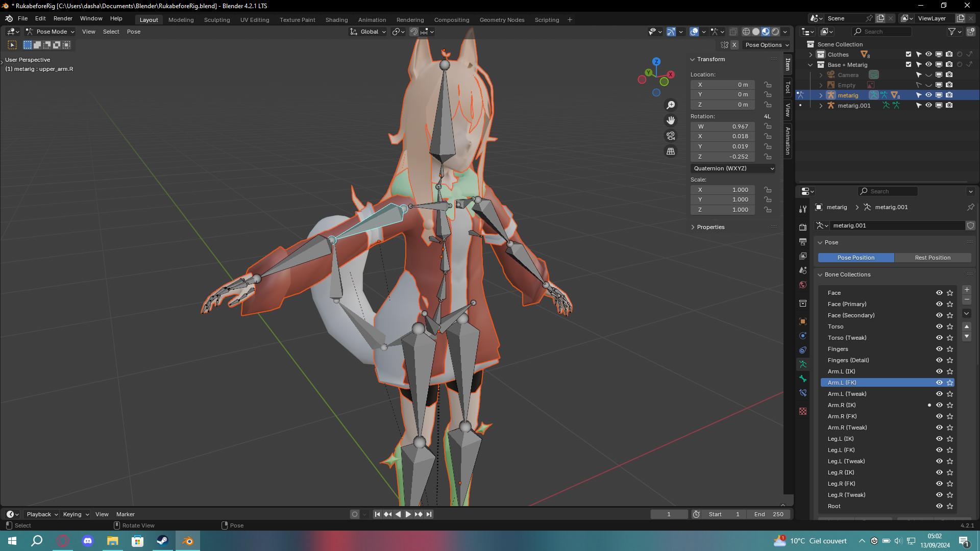Open the Pose menu in viewport header
The image size is (980, 551).
(x=133, y=32)
